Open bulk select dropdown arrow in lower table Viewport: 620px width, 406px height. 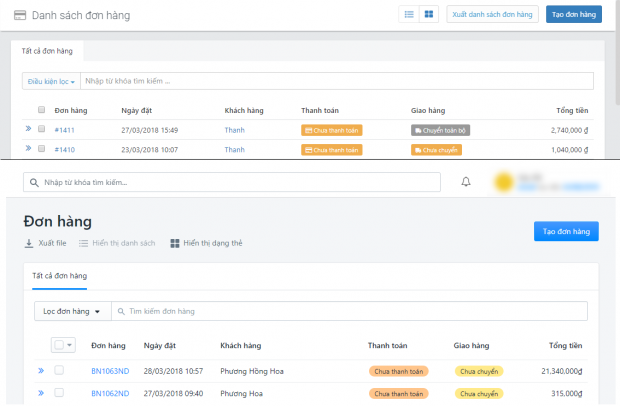coord(70,345)
